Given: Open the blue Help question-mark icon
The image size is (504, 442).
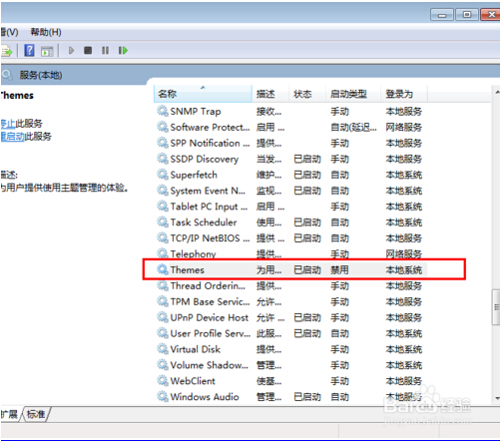Looking at the screenshot, I should [29, 51].
